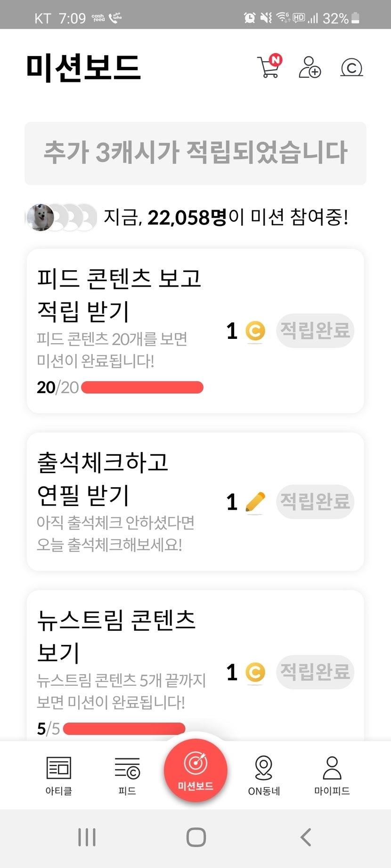Tap the gold coin on 뉴스트림 mission

[255, 672]
